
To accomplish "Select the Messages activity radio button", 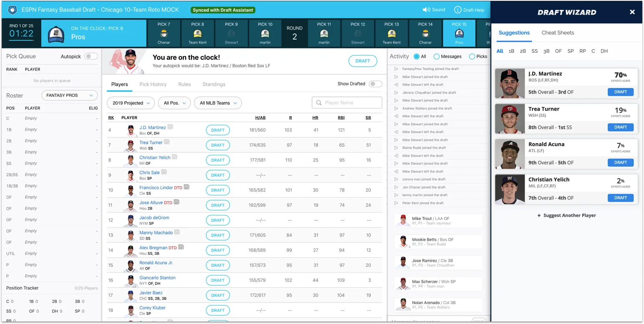I will click(436, 56).
